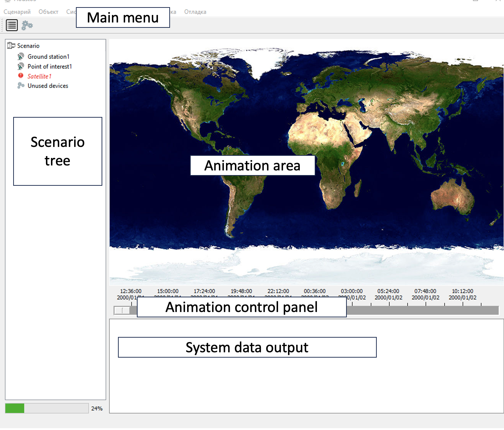Screen dimensions: 504x430
Task: Select the Scenario label in the tree
Action: pyautogui.click(x=28, y=46)
